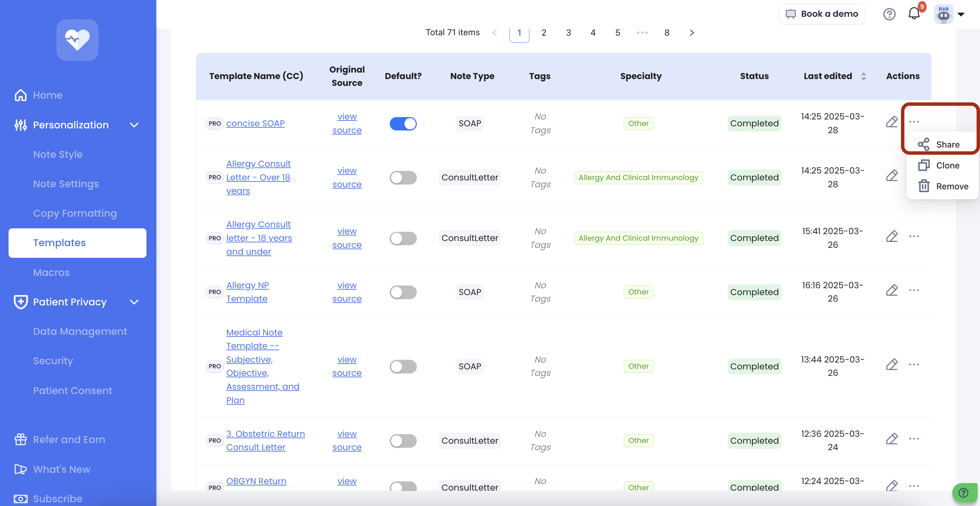Collapse the Patient Privacy sidebar section
The width and height of the screenshot is (980, 506).
(134, 302)
